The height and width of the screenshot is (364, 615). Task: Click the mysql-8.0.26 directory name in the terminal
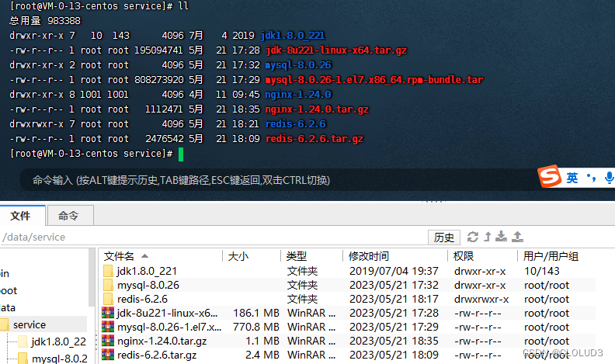coord(298,65)
